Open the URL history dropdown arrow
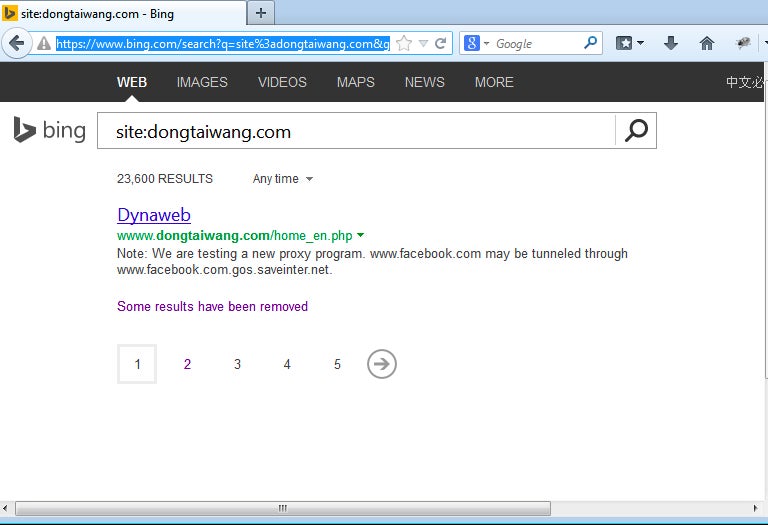This screenshot has height=525, width=768. pos(424,44)
